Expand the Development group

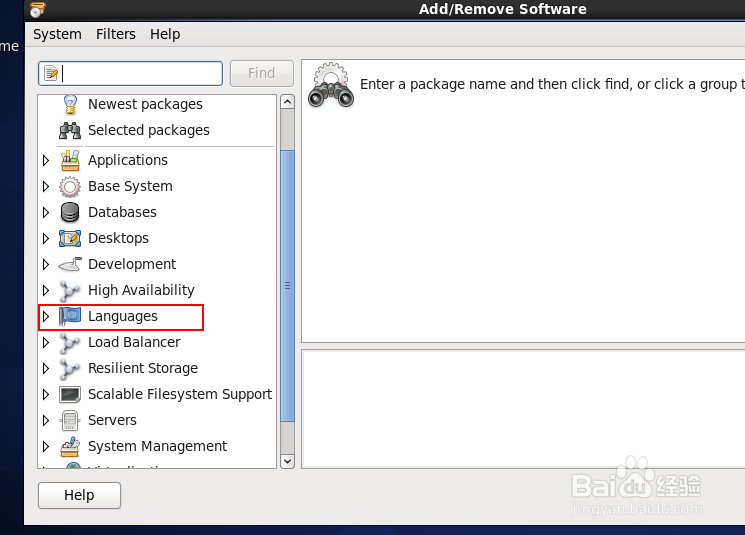tap(46, 264)
